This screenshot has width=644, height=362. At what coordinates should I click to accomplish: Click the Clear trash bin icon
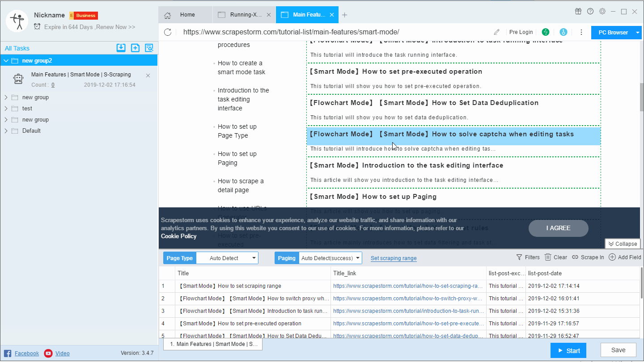tap(548, 257)
